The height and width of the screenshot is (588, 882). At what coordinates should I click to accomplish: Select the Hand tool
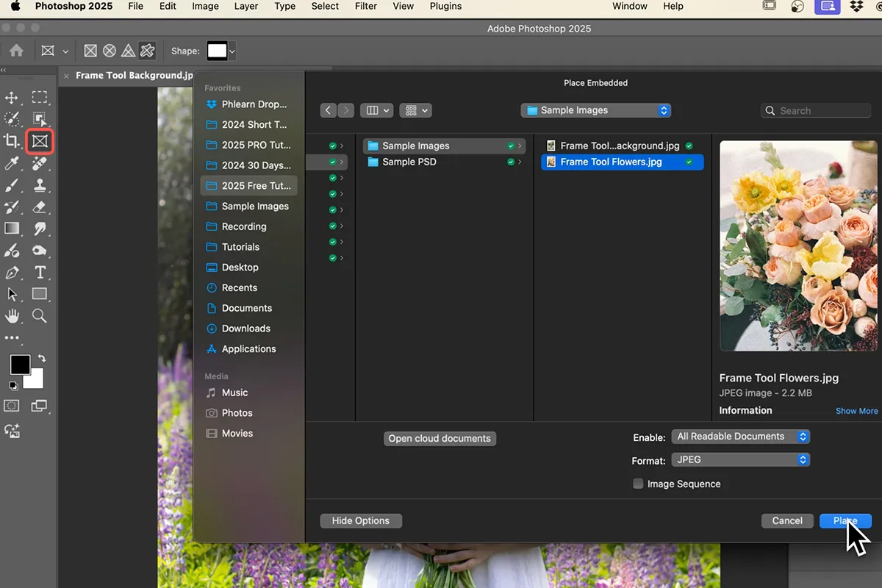tap(11, 316)
